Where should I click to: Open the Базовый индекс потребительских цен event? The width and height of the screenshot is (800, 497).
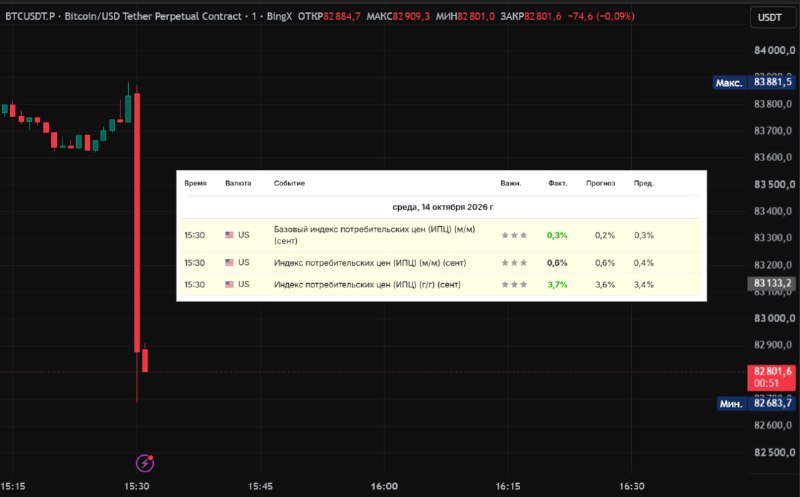point(374,235)
